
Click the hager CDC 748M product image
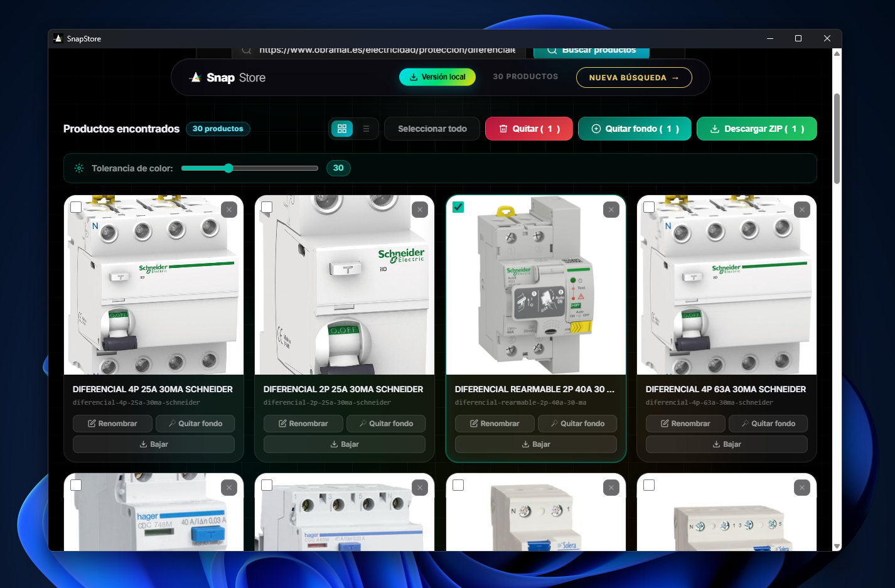tap(154, 512)
